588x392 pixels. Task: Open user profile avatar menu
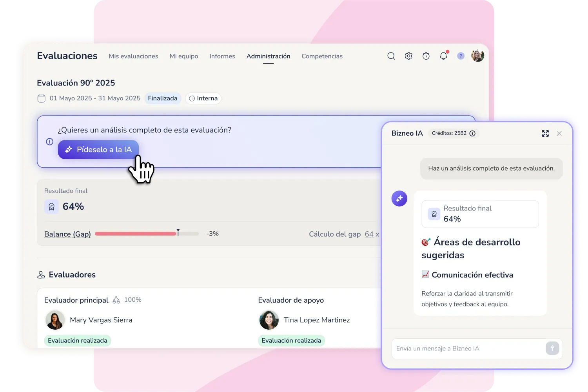click(x=477, y=56)
